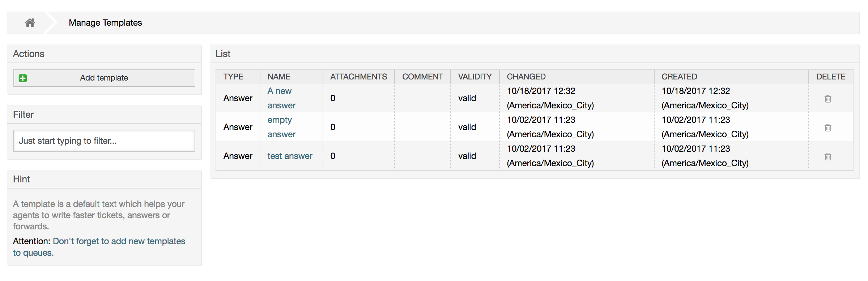Sort list by the TYPE column header

[x=233, y=77]
